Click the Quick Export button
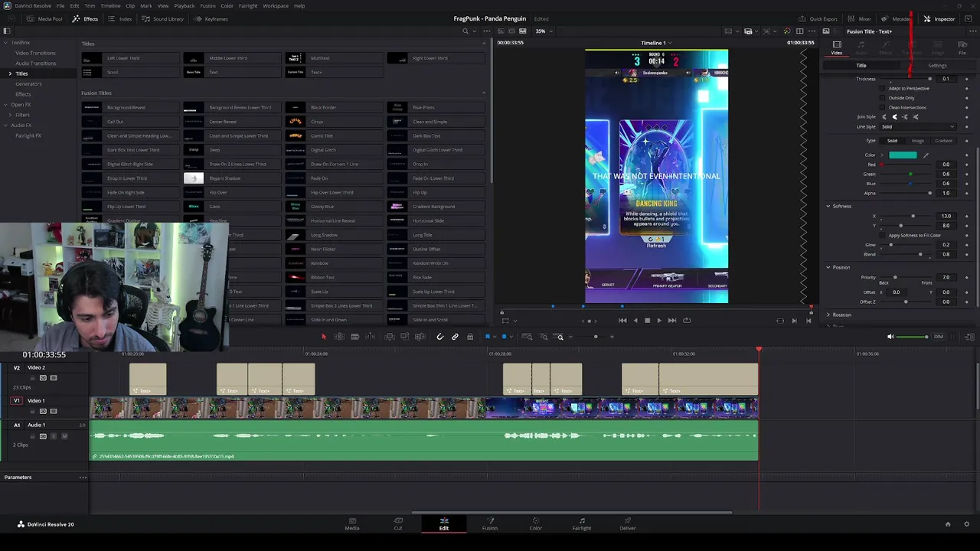Viewport: 980px width, 551px height. 818,19
